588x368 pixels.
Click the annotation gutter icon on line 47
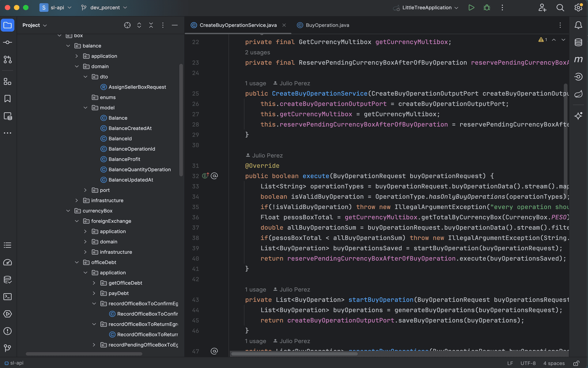[x=214, y=351]
